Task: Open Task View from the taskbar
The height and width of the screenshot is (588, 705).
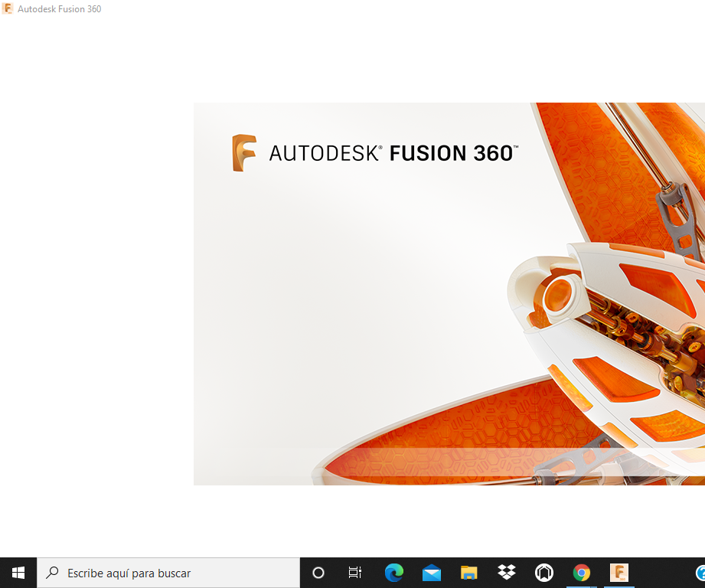Action: [x=355, y=573]
